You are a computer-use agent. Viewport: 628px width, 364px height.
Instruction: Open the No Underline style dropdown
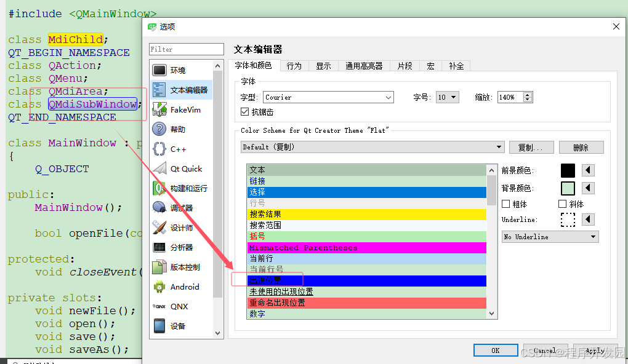[x=550, y=237]
